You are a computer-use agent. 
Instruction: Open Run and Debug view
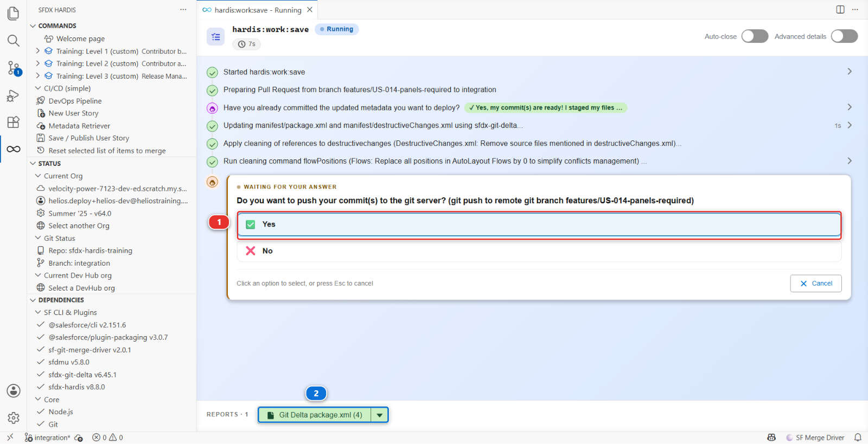tap(14, 96)
